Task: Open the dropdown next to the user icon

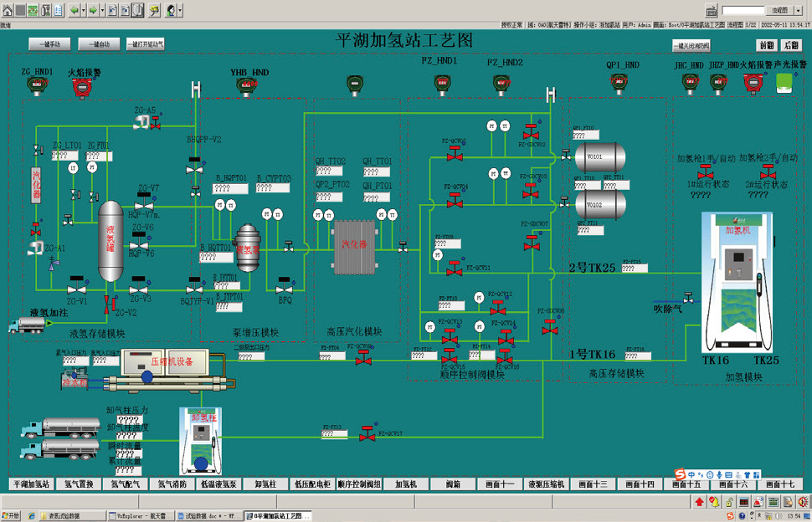Action: click(x=180, y=10)
